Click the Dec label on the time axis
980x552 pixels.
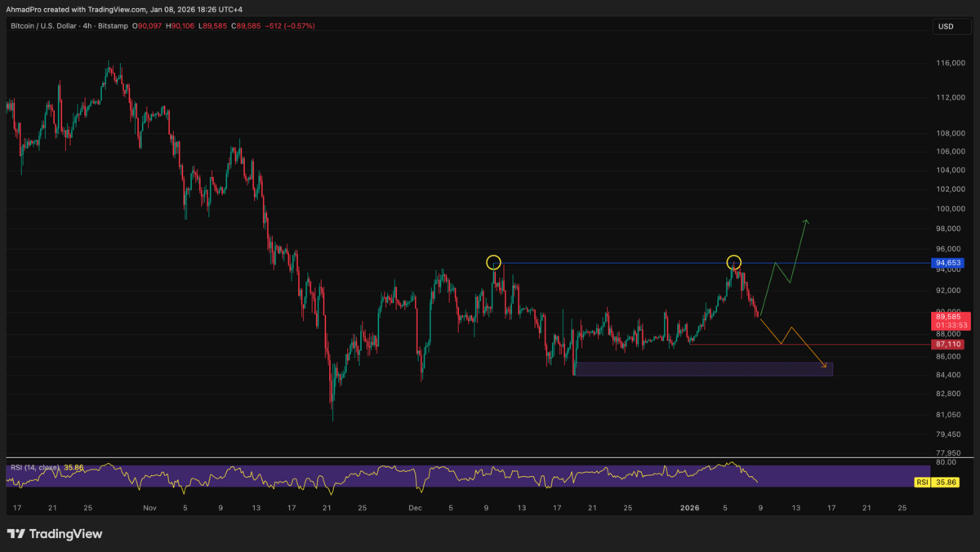click(x=415, y=508)
